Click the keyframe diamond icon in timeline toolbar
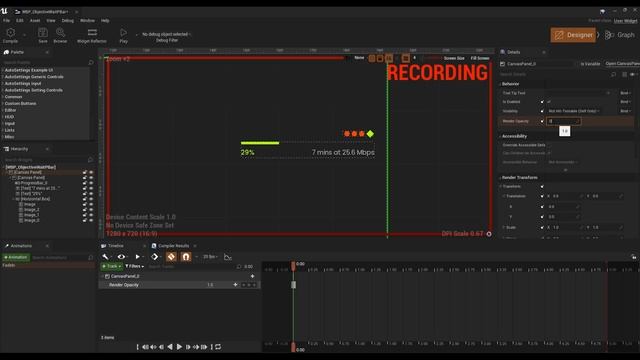The image size is (640, 360). pos(155,257)
